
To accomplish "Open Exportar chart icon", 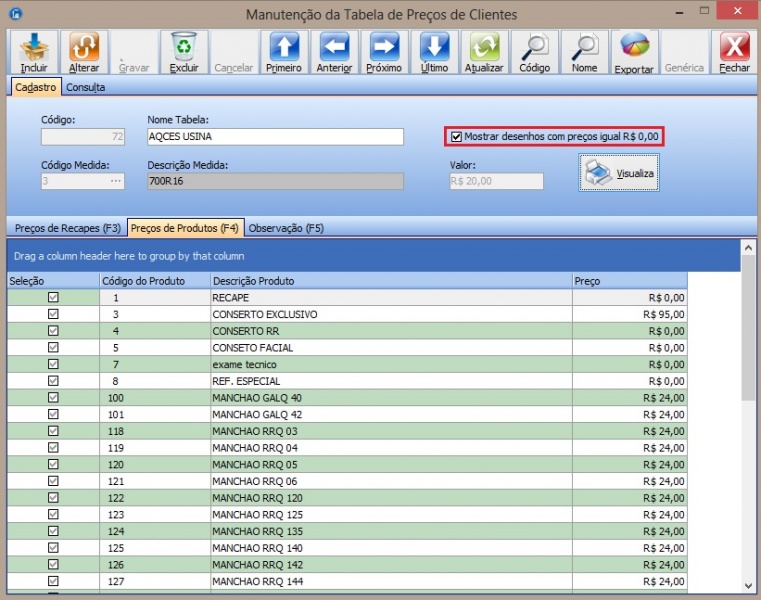I will click(634, 51).
